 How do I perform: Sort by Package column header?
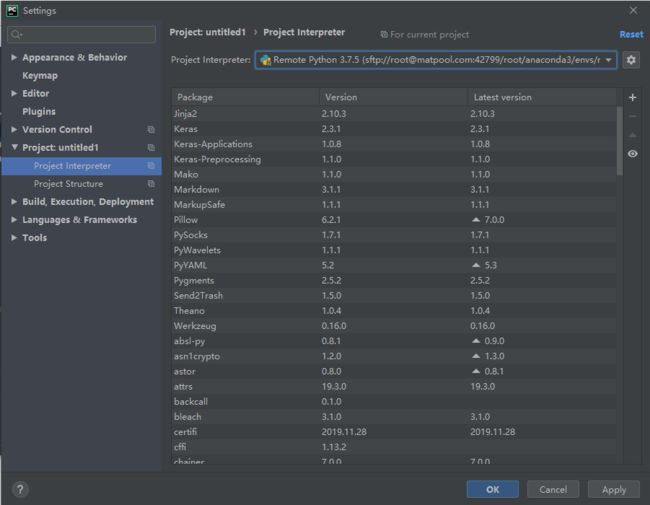(x=245, y=97)
